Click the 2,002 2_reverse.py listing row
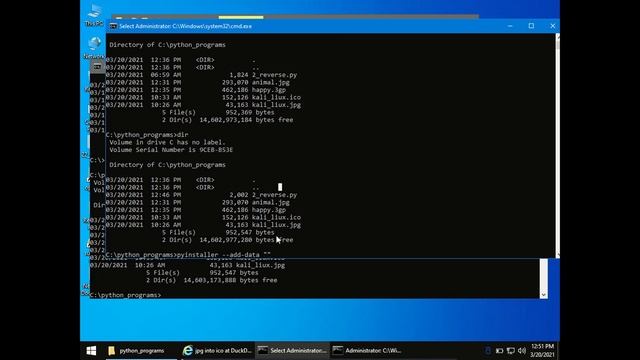Viewport: 640px width, 360px height. [201, 195]
